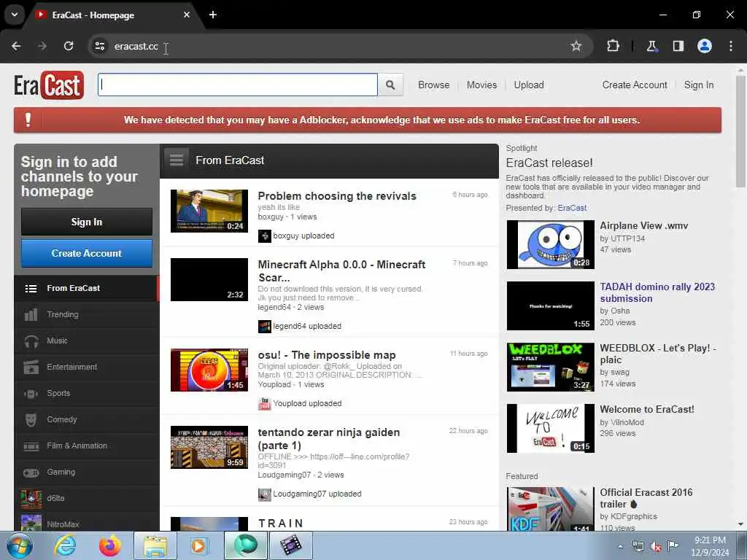
Task: Open osu! - The impossible map thumbnail
Action: pyautogui.click(x=209, y=370)
